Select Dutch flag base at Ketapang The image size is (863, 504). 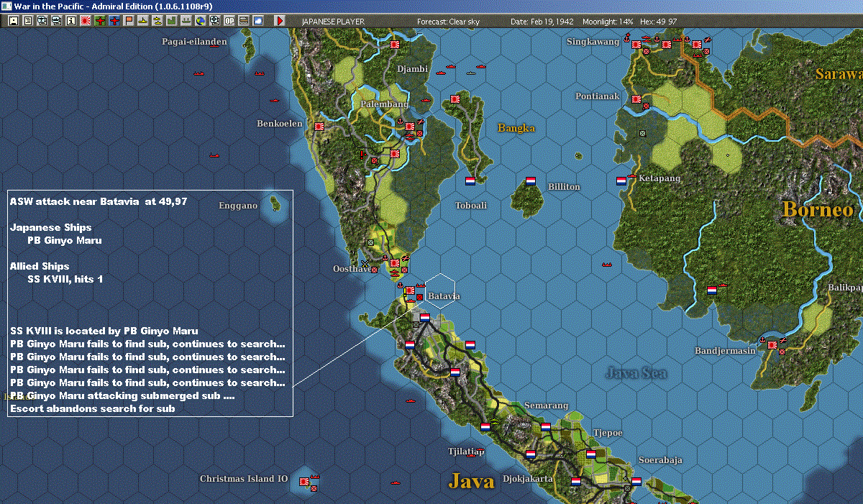(x=621, y=181)
